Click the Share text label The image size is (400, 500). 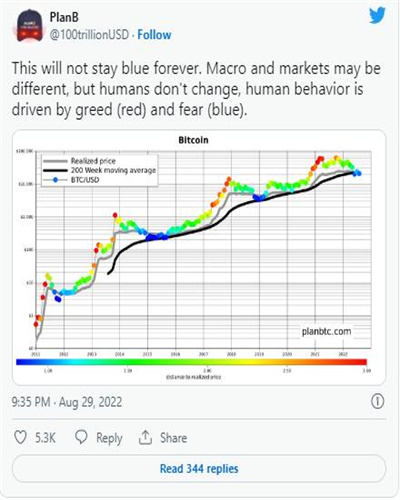(x=173, y=438)
